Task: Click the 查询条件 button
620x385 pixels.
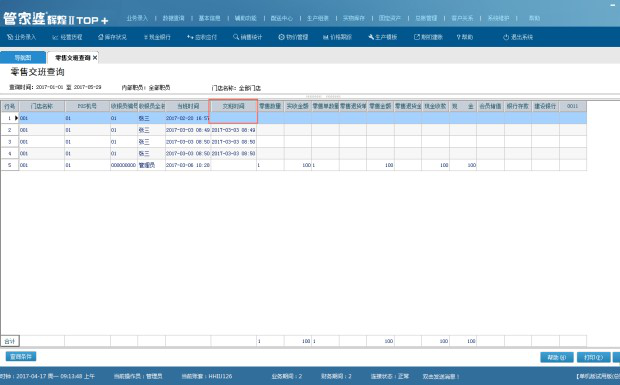Action: (x=21, y=357)
